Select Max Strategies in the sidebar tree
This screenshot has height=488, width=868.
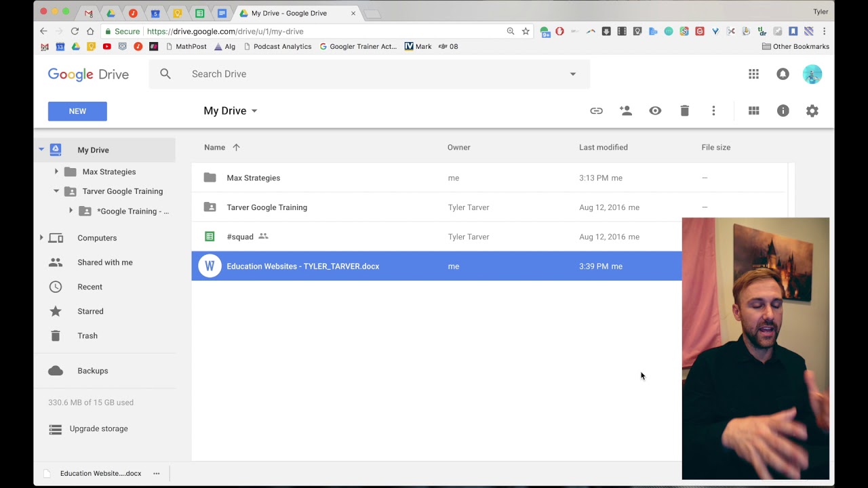(x=109, y=171)
